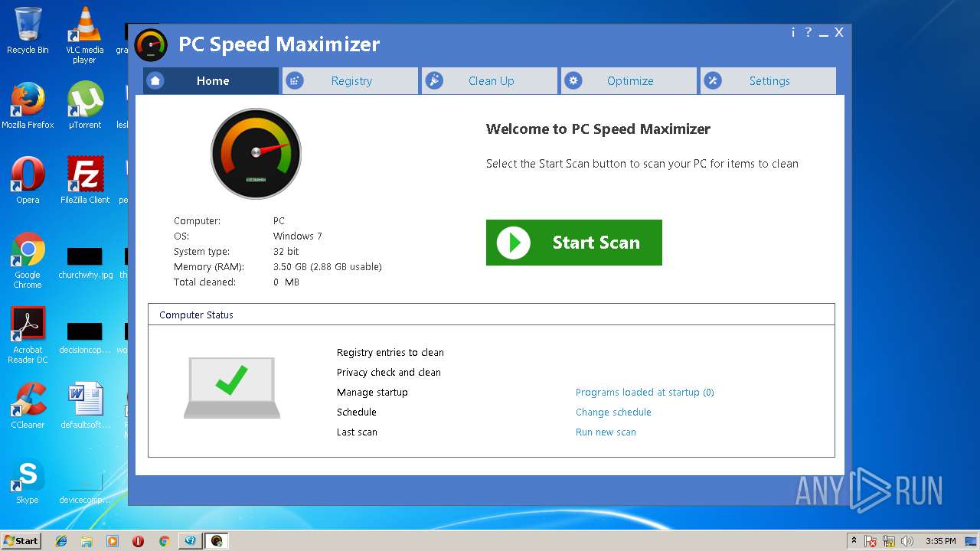Click the "Manage startup" label
Viewport: 980px width, 551px height.
tap(372, 393)
